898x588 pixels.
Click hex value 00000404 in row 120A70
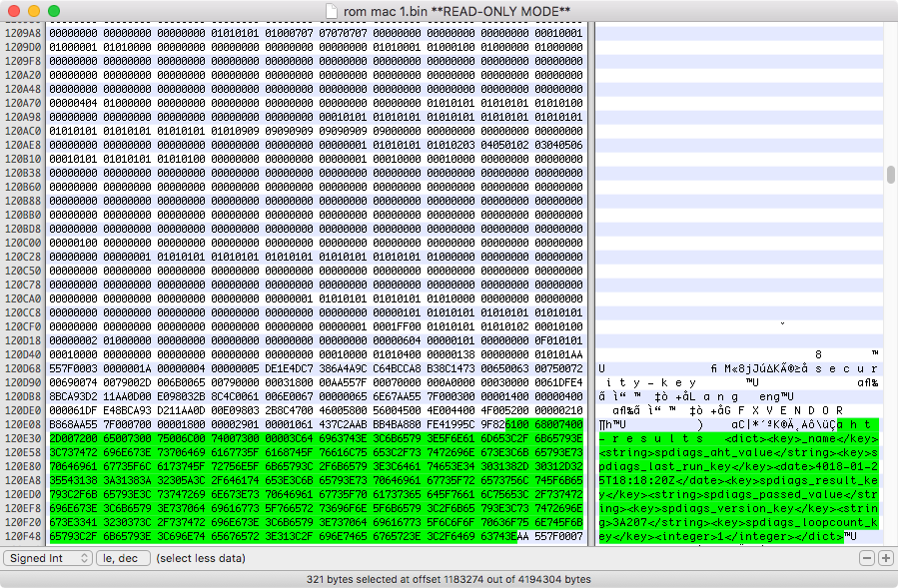73,103
